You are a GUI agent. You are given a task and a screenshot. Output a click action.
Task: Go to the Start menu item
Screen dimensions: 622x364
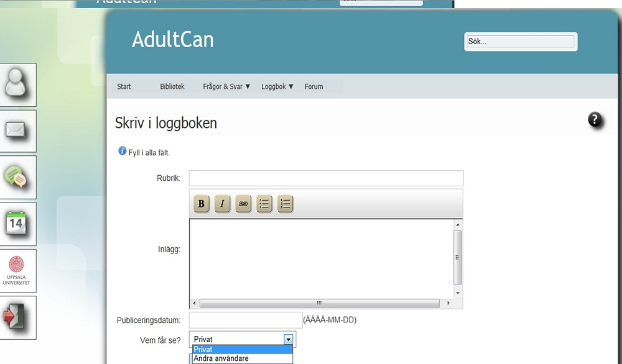124,86
